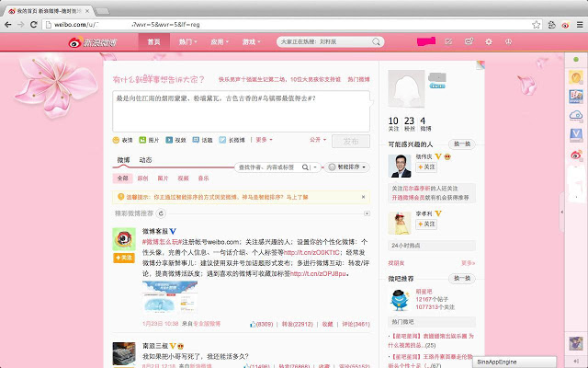This screenshot has height=368, width=588.
Task: Filter feed by 原创
Action: [x=143, y=178]
